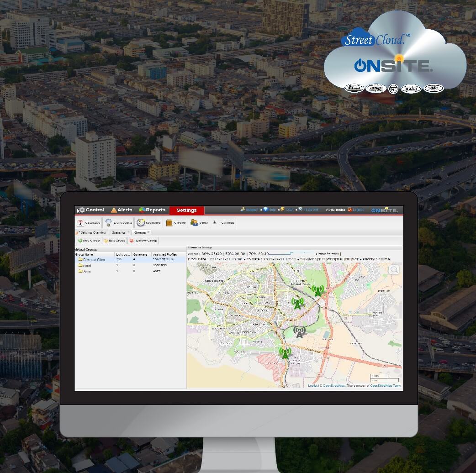
Task: Click the map search magnifier button
Action: point(394,270)
